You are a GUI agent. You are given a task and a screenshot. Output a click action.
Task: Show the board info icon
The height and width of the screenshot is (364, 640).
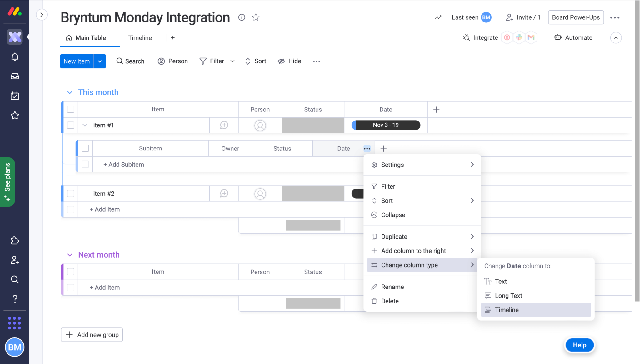242,17
